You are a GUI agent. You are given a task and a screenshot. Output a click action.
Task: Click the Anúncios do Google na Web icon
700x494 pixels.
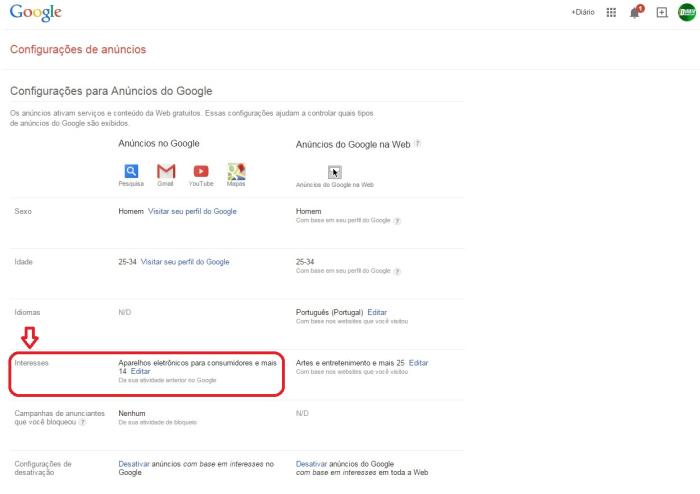coord(335,172)
